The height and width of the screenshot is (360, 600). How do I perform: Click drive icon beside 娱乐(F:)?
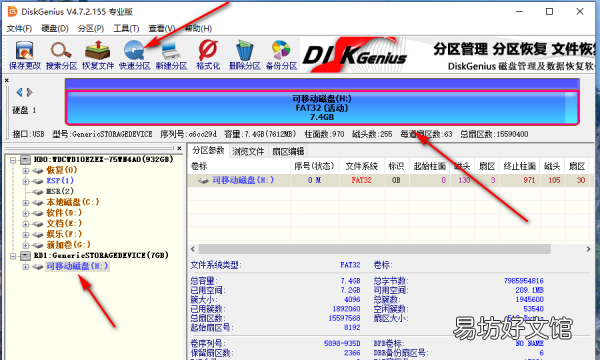pos(38,235)
